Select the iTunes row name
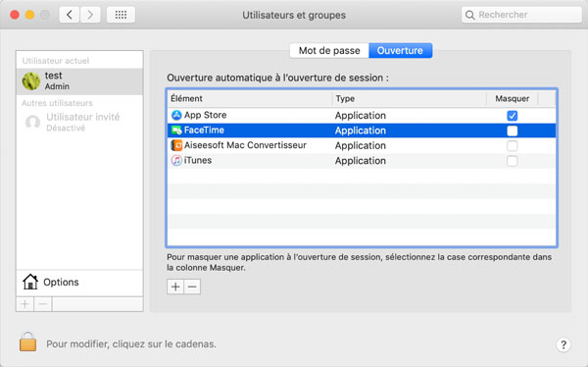The height and width of the screenshot is (367, 588). [198, 160]
